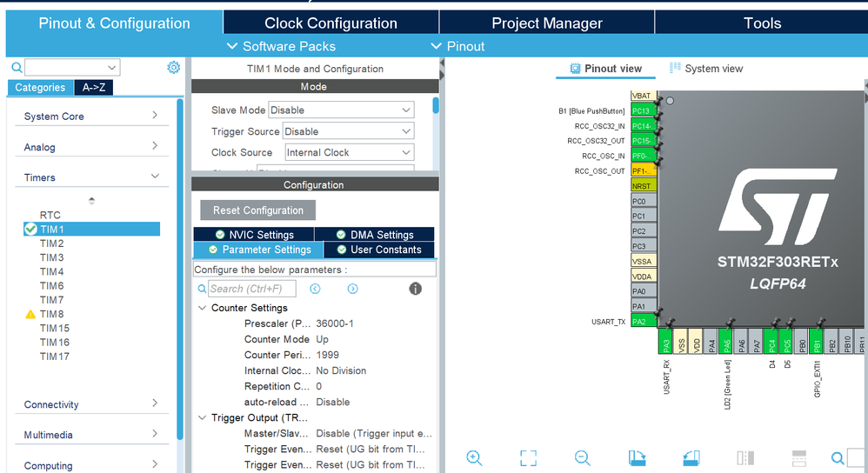Switch to Clock Configuration tab
The height and width of the screenshot is (473, 868).
coord(331,23)
